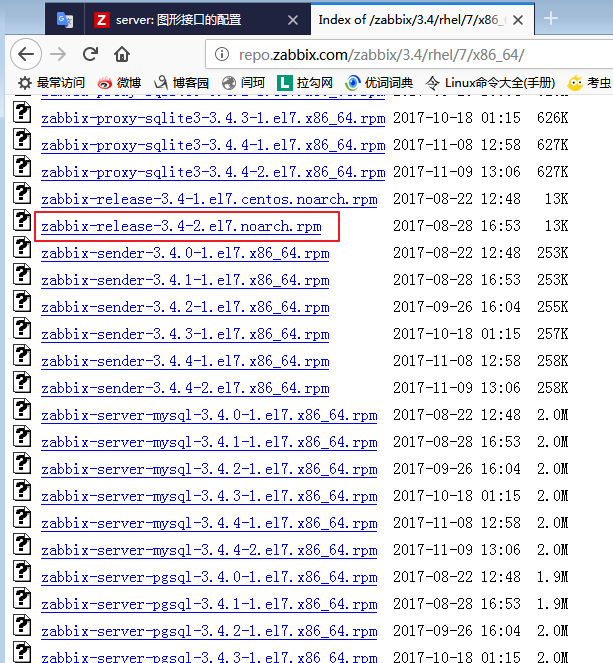Download zabbix-server-mysql-3.4.1-1.el7.x86_64.rpm
613x663 pixels.
point(209,442)
